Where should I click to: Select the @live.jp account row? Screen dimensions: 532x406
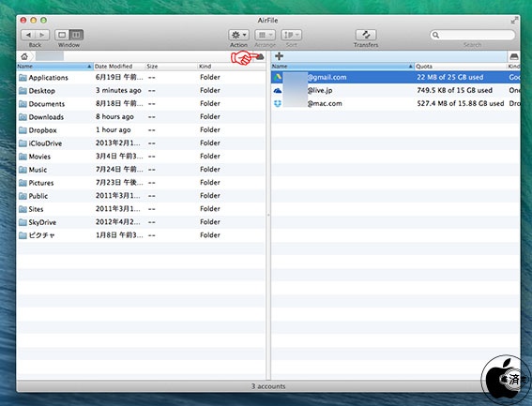coord(396,91)
